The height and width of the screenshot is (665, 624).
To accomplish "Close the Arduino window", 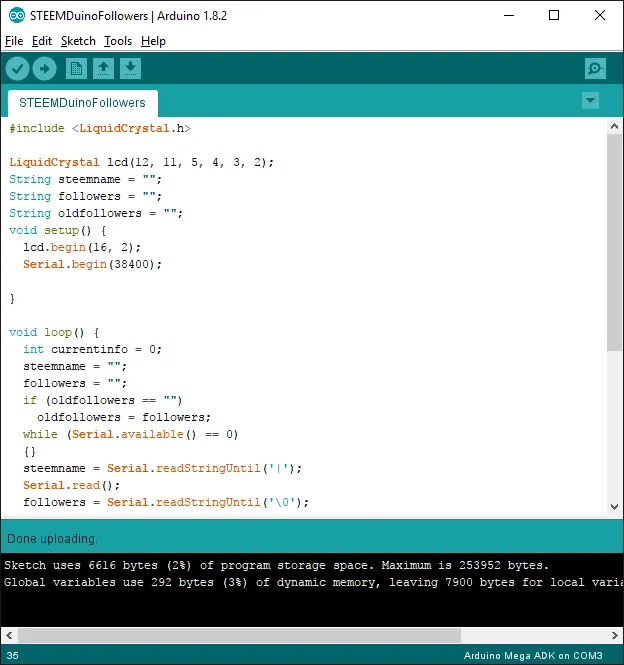I will pos(600,16).
